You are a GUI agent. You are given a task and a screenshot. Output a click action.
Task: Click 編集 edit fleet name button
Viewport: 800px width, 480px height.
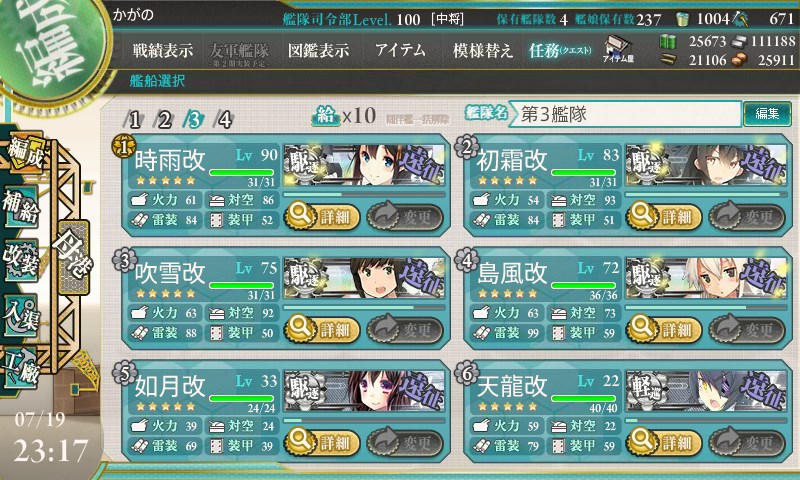pos(767,113)
